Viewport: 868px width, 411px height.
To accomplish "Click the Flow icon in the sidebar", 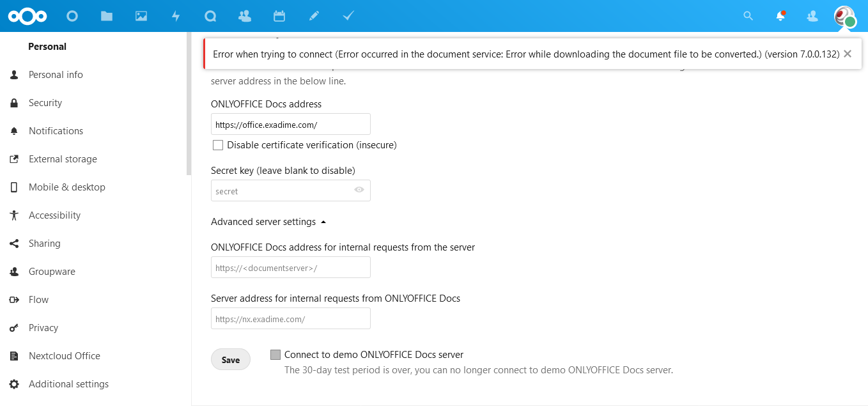I will 14,300.
